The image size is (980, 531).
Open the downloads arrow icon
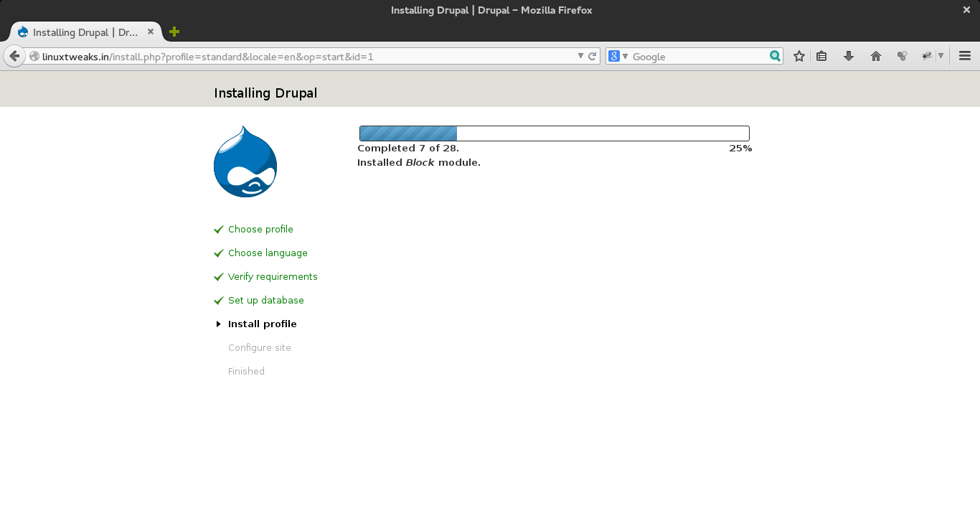pyautogui.click(x=849, y=56)
